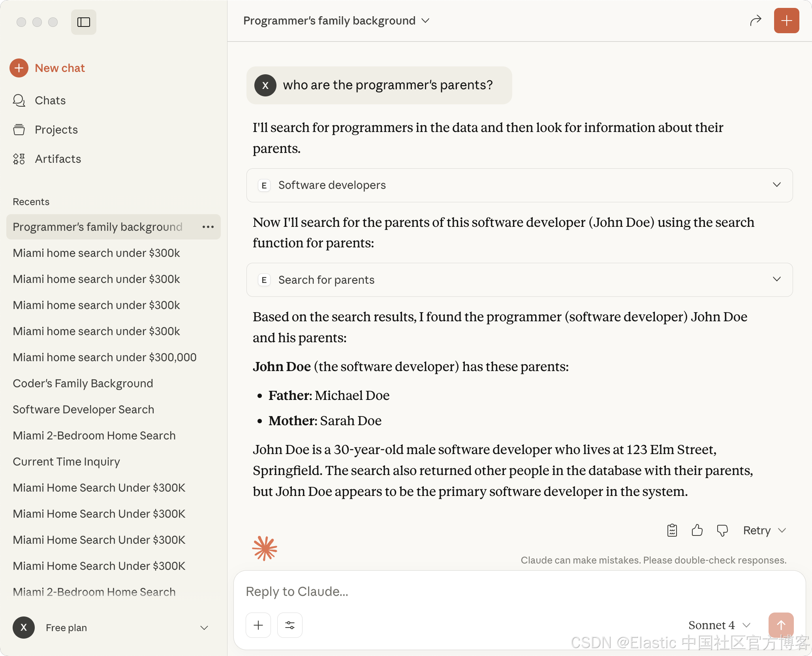
Task: Click the New chat plus icon
Action: 19,68
